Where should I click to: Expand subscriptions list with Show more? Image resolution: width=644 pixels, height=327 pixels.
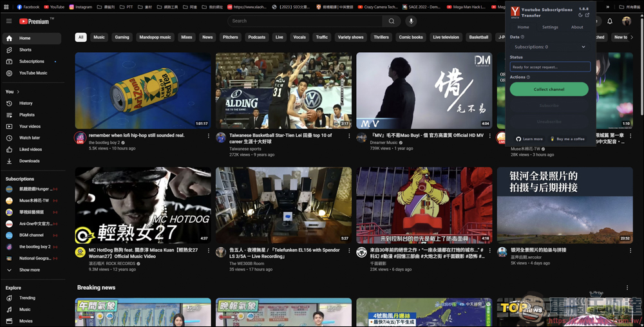pos(32,270)
